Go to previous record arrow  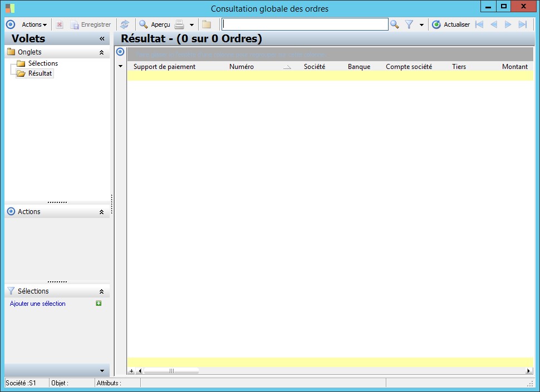pyautogui.click(x=493, y=24)
